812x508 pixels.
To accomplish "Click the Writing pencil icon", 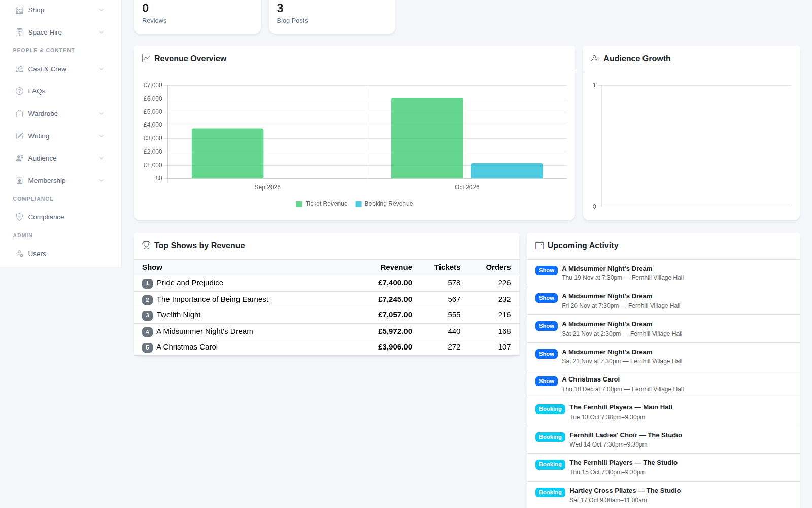I will 19,136.
